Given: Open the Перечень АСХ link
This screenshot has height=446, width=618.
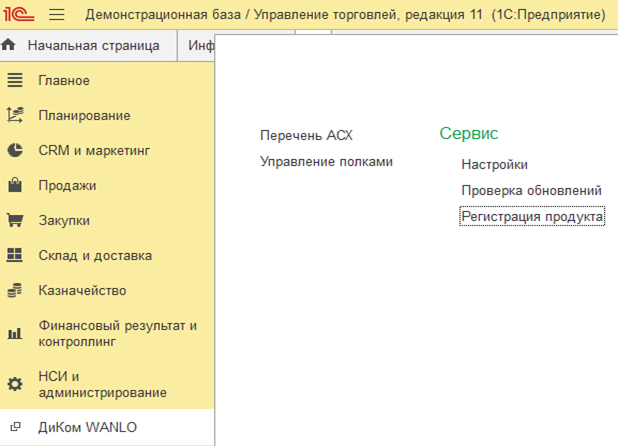Looking at the screenshot, I should [306, 135].
